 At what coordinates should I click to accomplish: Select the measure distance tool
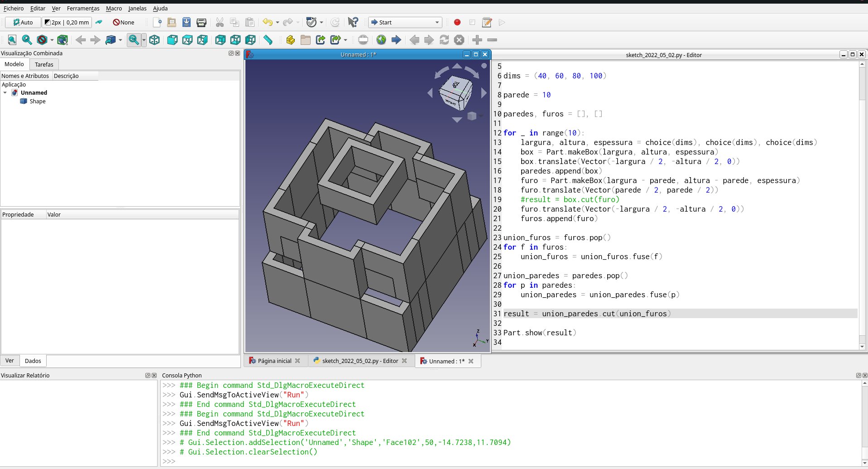click(268, 40)
